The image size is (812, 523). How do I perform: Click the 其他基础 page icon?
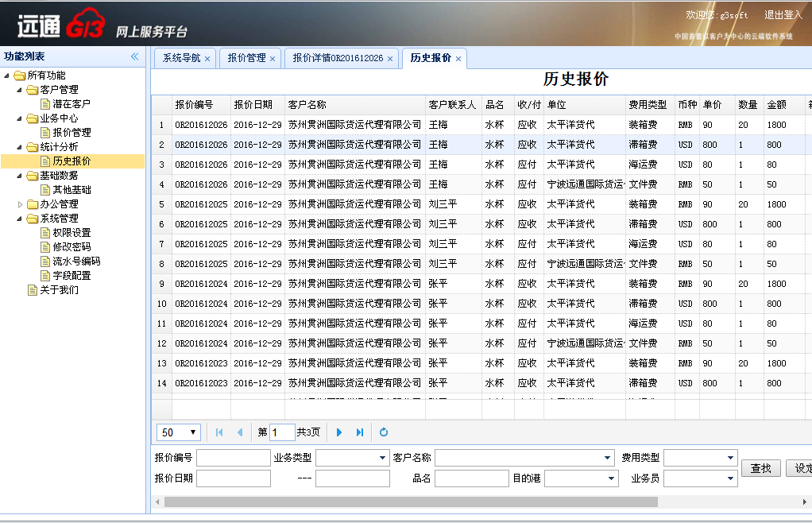(x=45, y=190)
